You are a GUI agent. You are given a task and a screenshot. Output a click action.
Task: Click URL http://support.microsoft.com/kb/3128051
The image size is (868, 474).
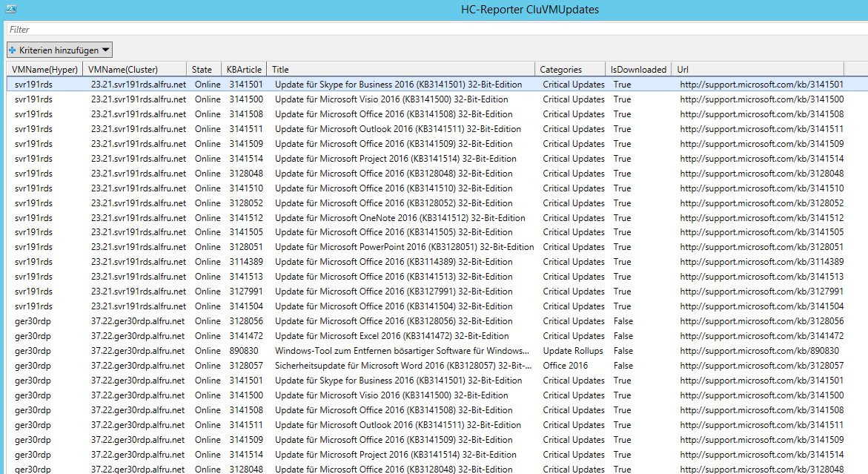[762, 247]
